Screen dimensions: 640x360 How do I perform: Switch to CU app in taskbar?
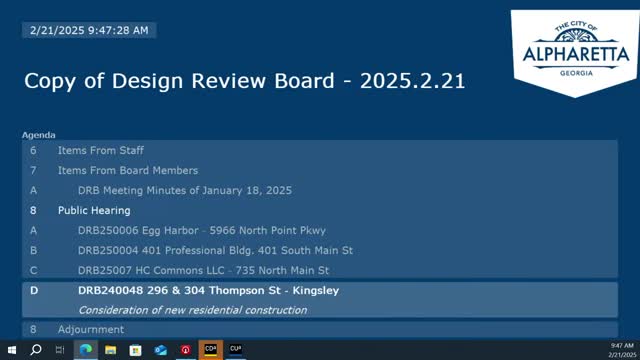coord(236,350)
